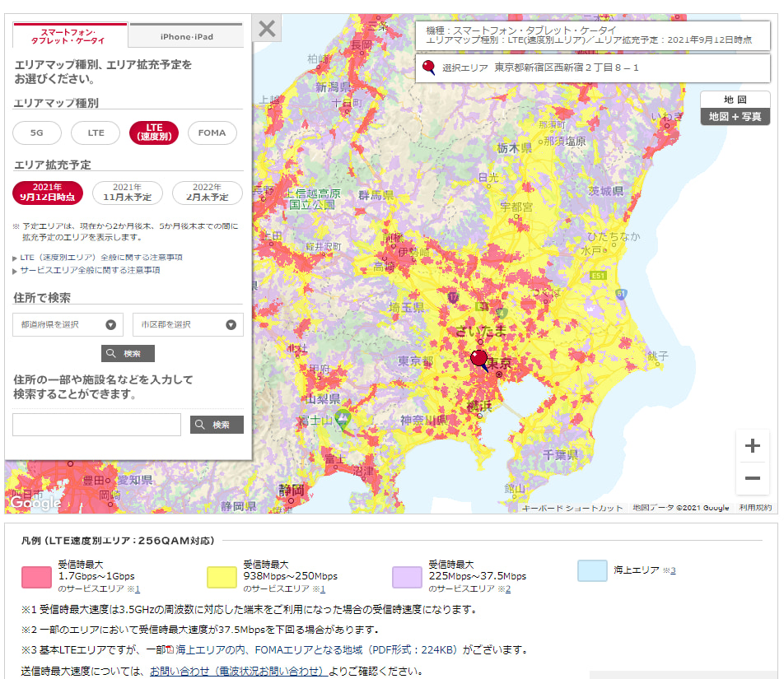This screenshot has width=784, height=679.
Task: Click the green Mt. Fuji marker icon
Action: pos(343,418)
